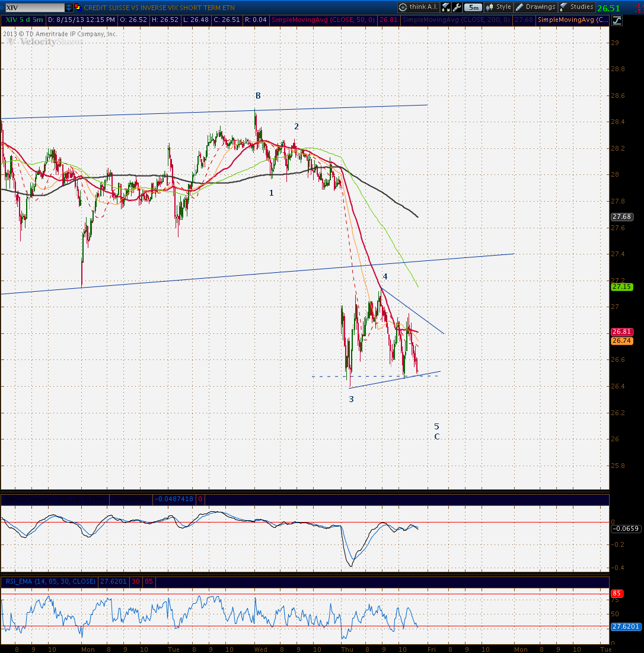Image resolution: width=644 pixels, height=653 pixels.
Task: Click the Fri label on time axis
Action: pos(431,649)
